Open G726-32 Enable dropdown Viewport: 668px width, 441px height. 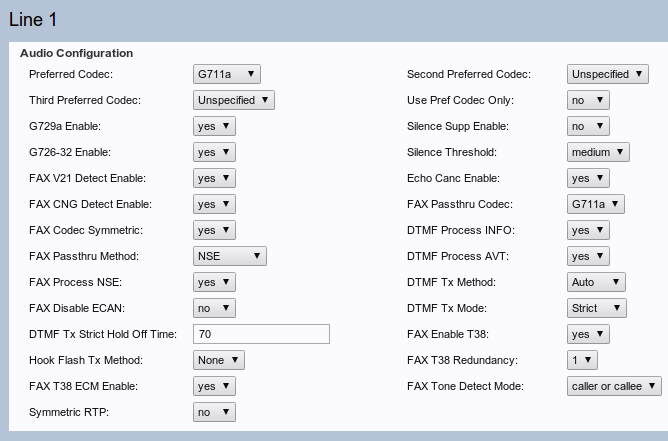click(214, 152)
